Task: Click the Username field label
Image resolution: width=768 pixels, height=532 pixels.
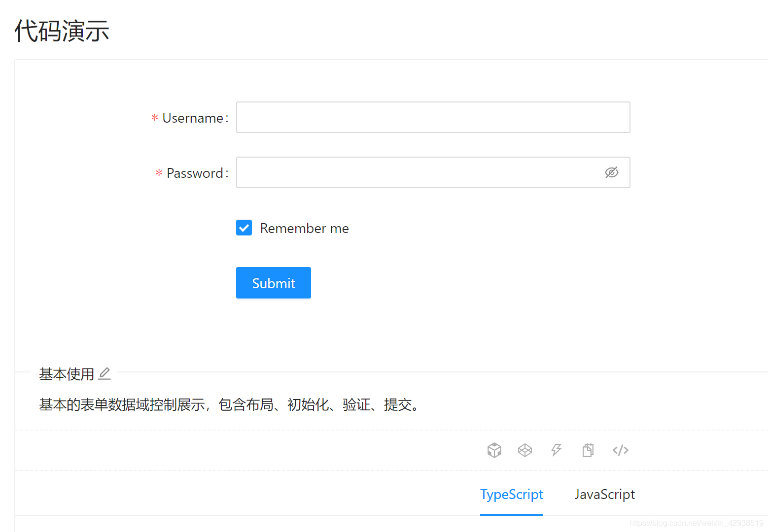Action: 193,118
